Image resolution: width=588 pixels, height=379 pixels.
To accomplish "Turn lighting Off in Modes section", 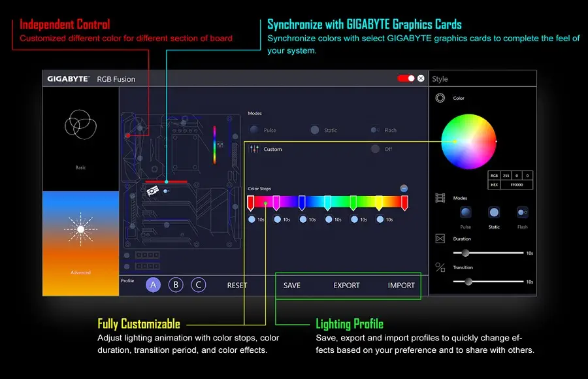I will pyautogui.click(x=375, y=149).
